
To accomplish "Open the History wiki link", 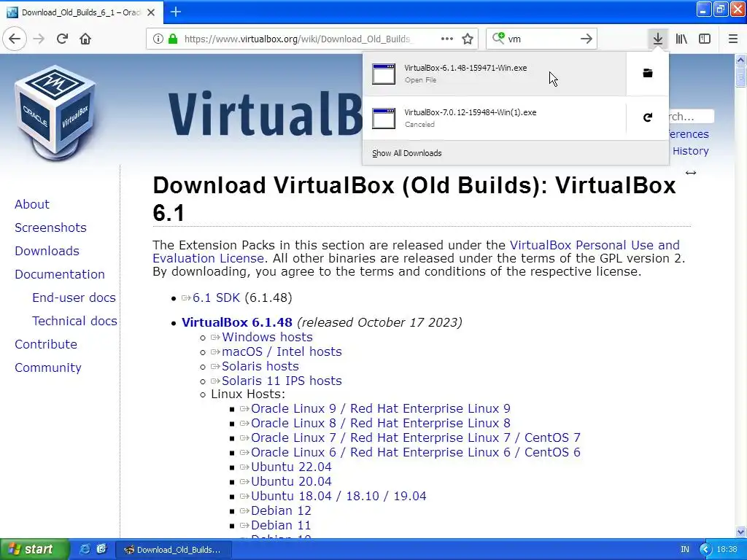I will point(690,151).
